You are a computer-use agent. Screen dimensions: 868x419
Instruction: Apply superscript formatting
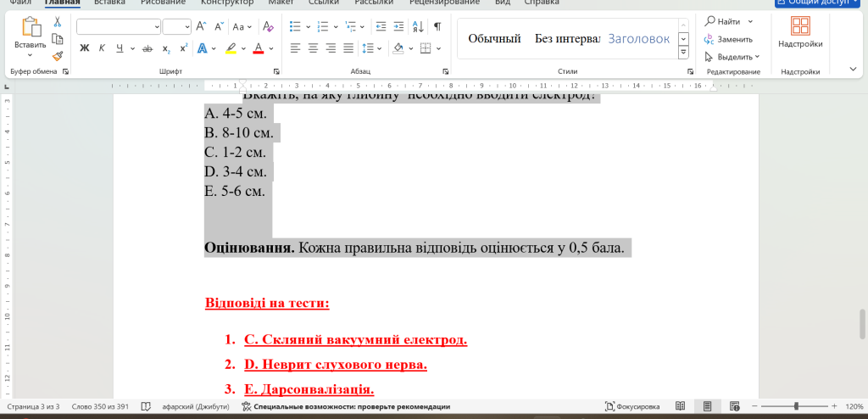point(184,48)
